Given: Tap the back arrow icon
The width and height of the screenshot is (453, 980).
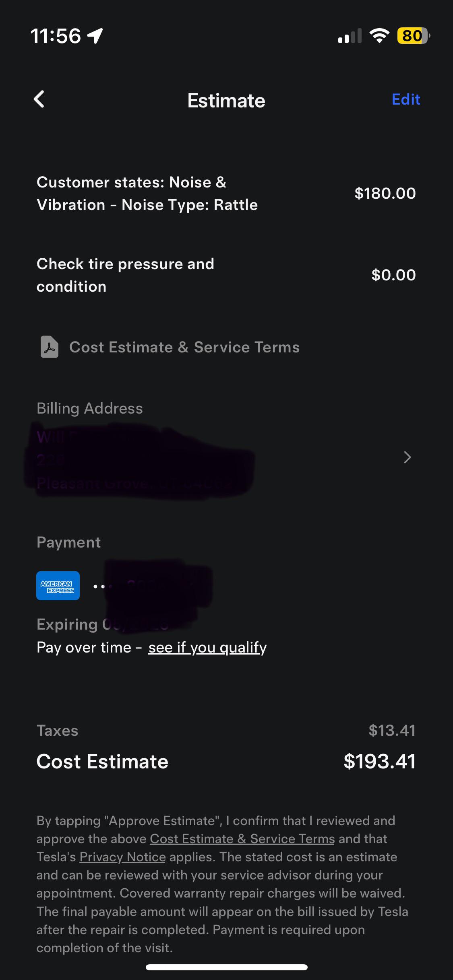Looking at the screenshot, I should click(x=39, y=99).
